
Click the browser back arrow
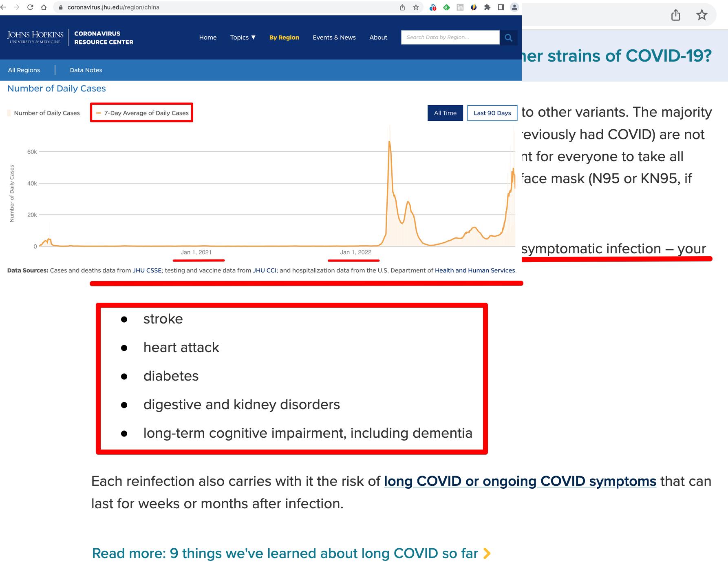coord(3,7)
